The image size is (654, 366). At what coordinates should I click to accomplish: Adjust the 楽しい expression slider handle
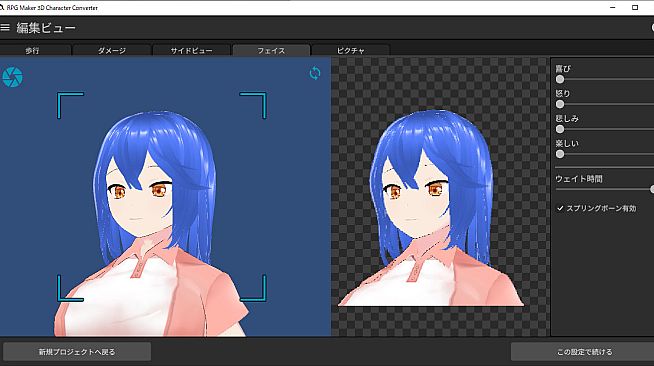click(560, 154)
